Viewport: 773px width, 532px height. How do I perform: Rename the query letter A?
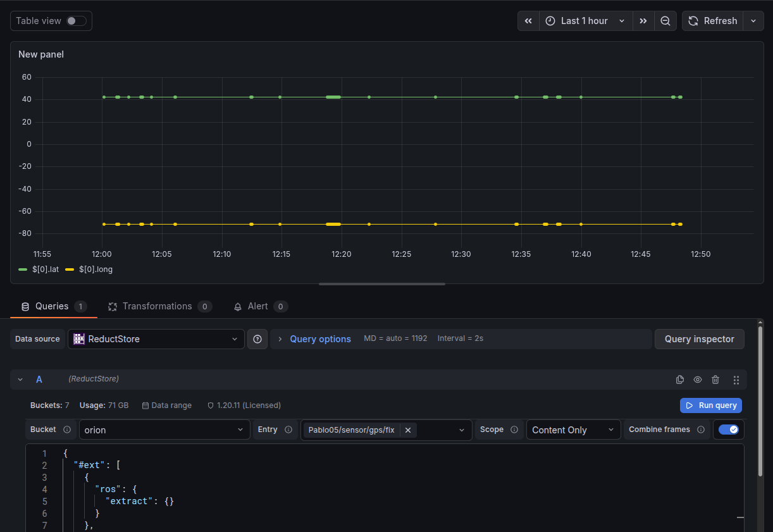pos(39,380)
